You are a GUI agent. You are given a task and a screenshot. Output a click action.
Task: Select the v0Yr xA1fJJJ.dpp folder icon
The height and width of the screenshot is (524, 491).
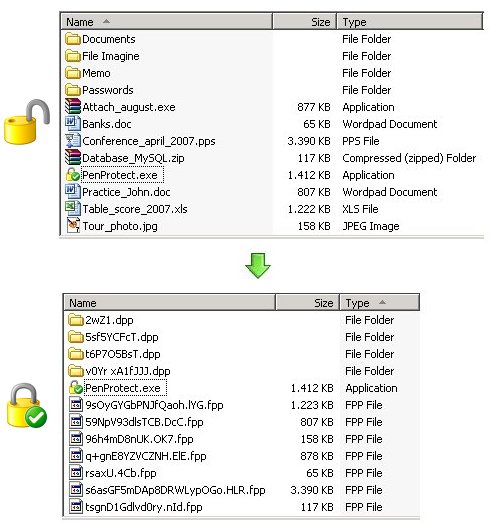pos(76,371)
